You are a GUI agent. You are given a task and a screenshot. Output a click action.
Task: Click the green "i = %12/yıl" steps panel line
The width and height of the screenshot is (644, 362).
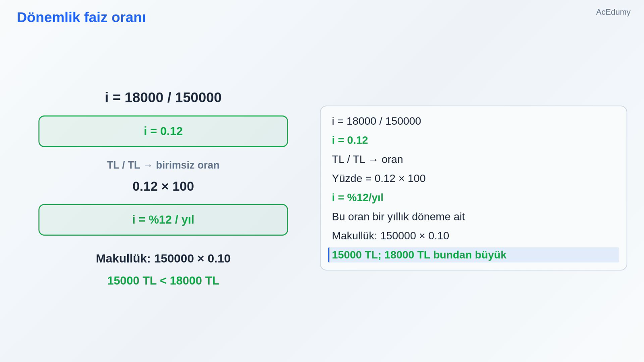click(357, 197)
